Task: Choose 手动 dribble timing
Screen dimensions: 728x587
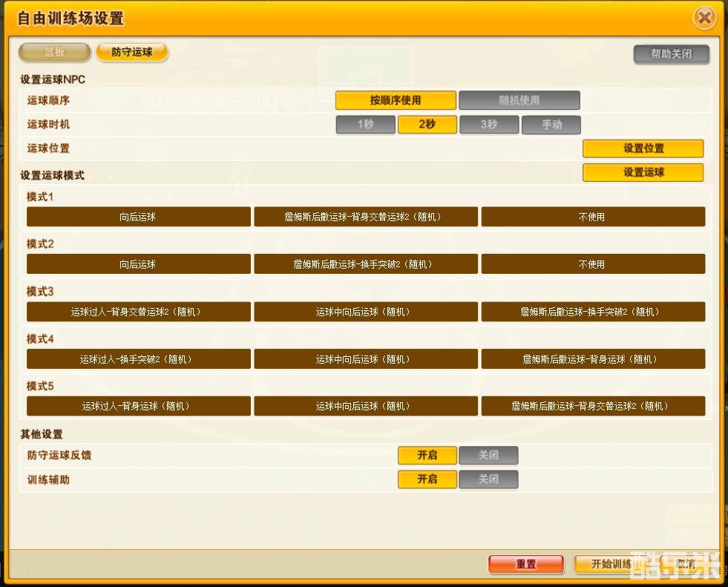Action: coord(551,125)
